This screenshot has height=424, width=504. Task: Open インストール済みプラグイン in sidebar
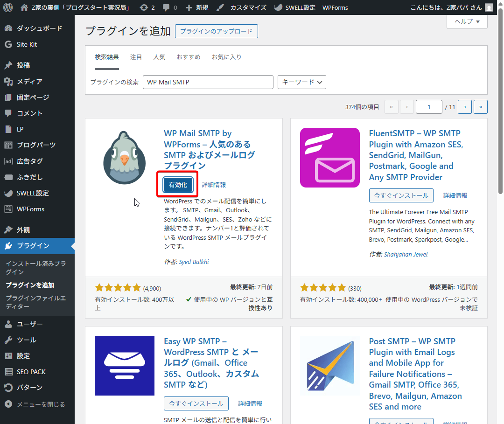35,268
